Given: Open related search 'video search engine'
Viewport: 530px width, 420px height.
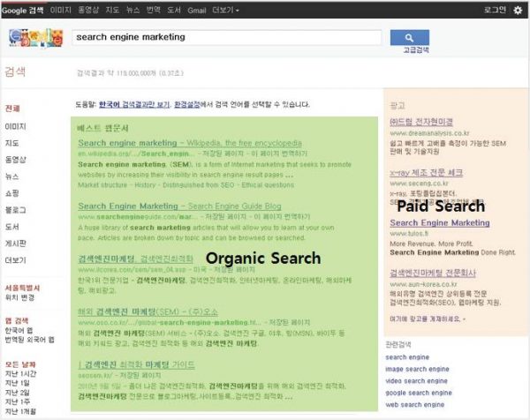Looking at the screenshot, I should pyautogui.click(x=416, y=381).
